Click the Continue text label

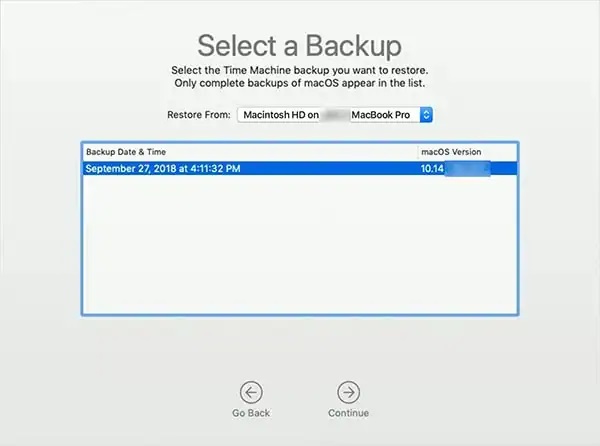pyautogui.click(x=348, y=413)
